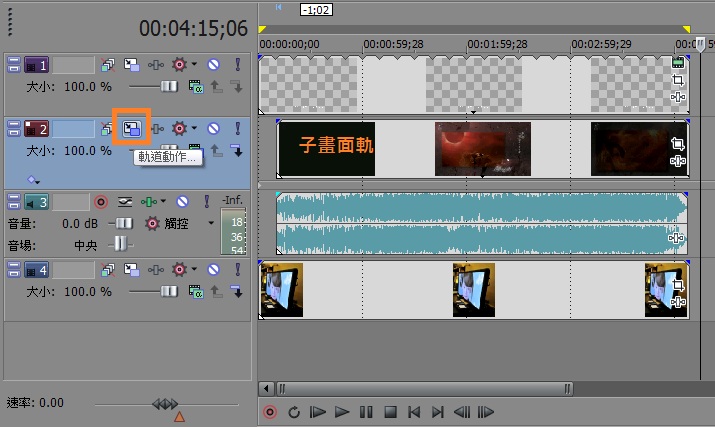Open Track FX on video track 1

click(x=155, y=65)
